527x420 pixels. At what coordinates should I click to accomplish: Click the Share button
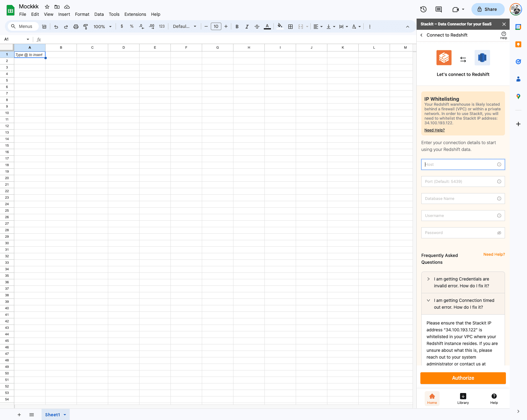[488, 9]
